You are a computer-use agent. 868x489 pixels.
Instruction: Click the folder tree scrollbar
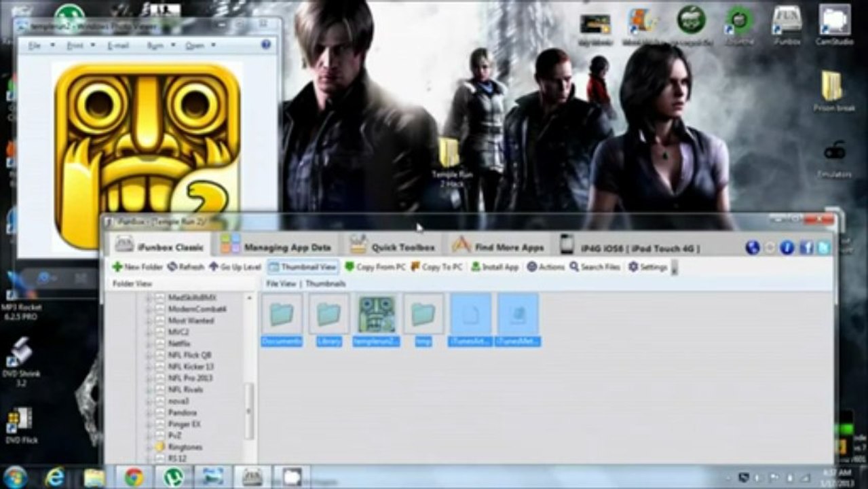(x=249, y=411)
